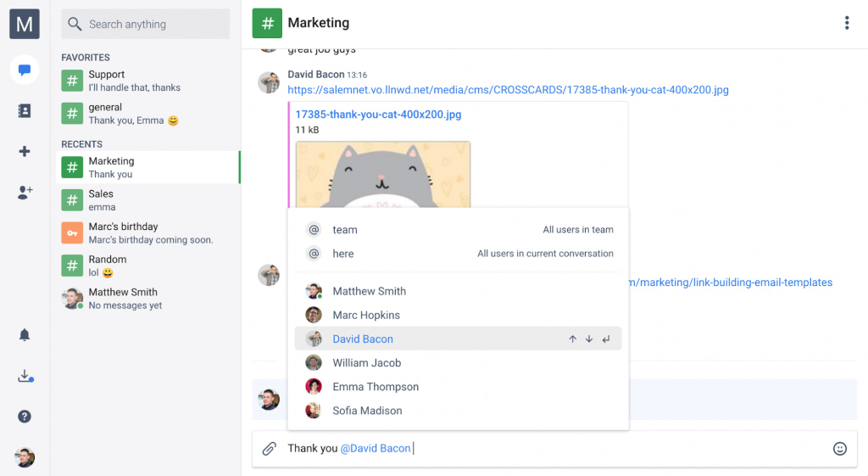Click the invite user icon
The width and height of the screenshot is (868, 476).
25,193
